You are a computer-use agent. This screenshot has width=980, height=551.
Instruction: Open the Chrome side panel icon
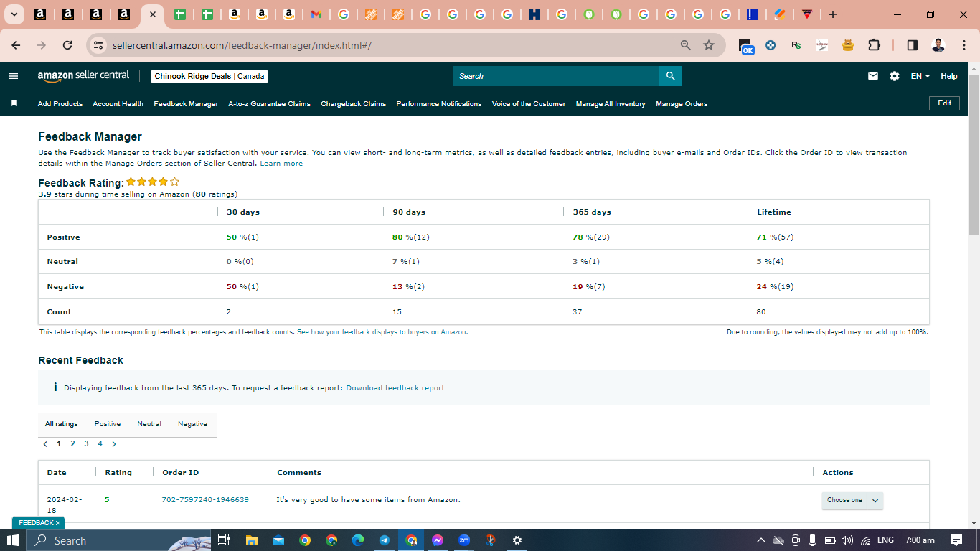coord(913,45)
